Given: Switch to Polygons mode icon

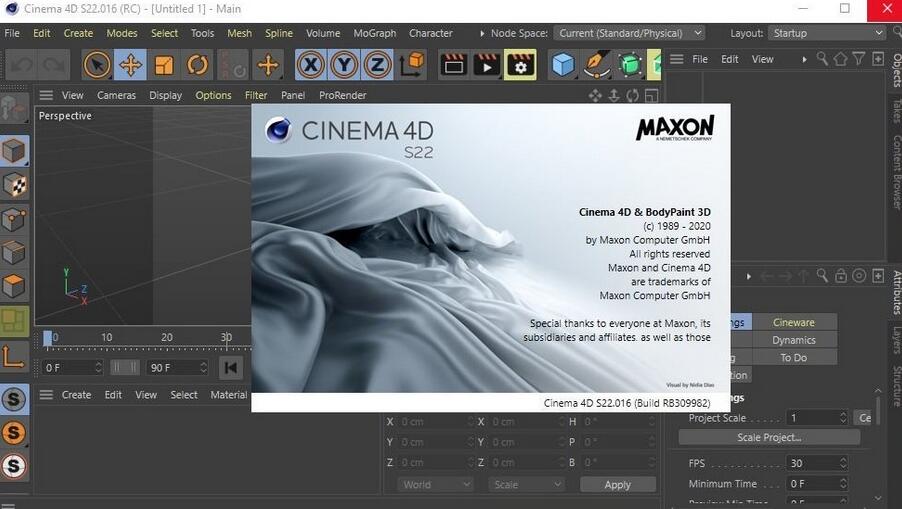Looking at the screenshot, I should coord(14,286).
